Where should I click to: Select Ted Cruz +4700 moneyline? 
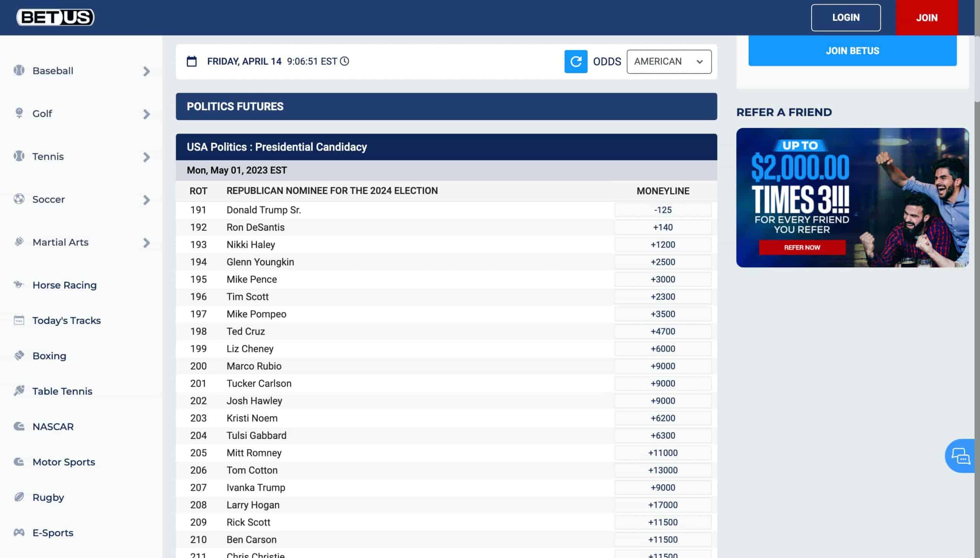[x=663, y=331]
